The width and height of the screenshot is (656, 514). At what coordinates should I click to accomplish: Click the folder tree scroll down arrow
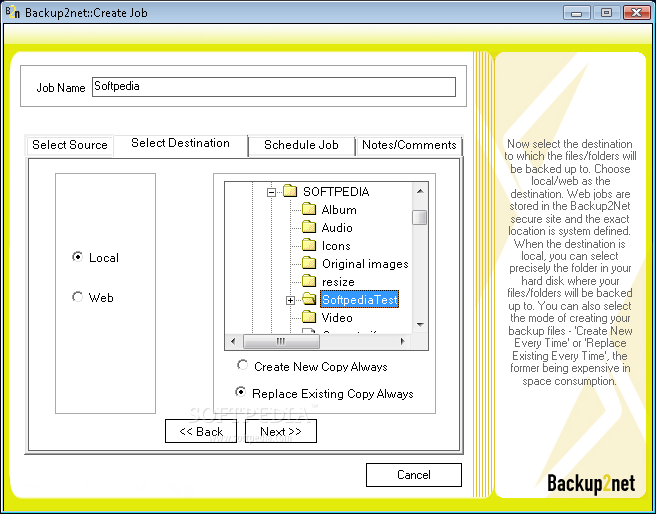tap(420, 325)
